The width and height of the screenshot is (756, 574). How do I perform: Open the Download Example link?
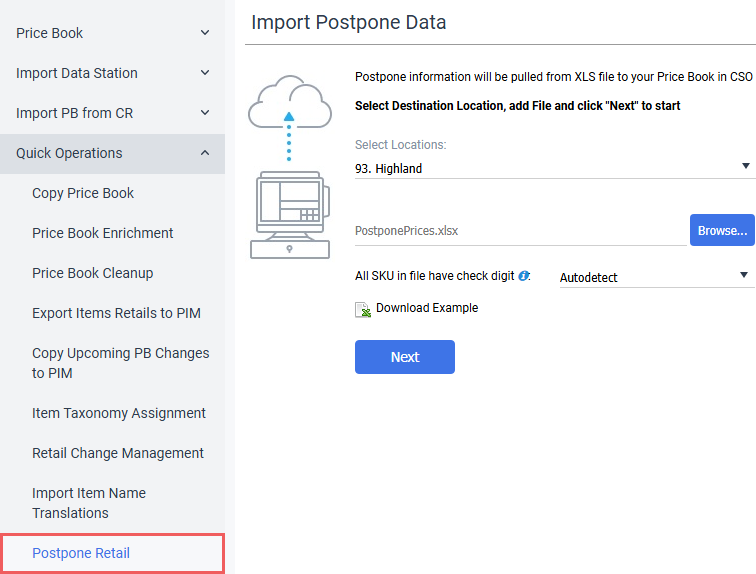427,308
